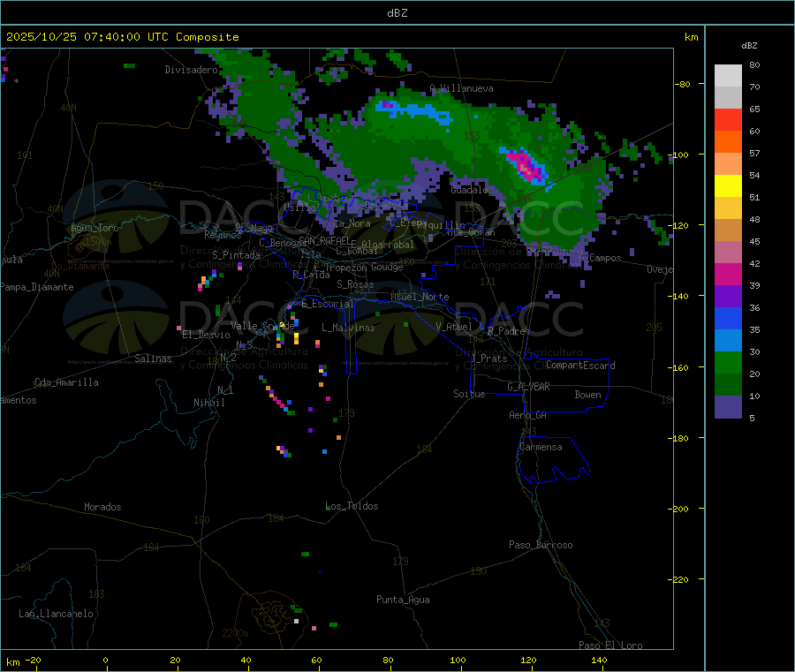Click the Algarrobal label
The image size is (795, 672).
(x=388, y=245)
